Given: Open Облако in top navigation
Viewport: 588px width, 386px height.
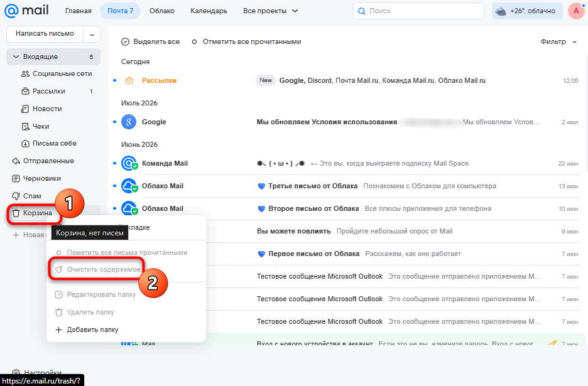Looking at the screenshot, I should pos(162,11).
